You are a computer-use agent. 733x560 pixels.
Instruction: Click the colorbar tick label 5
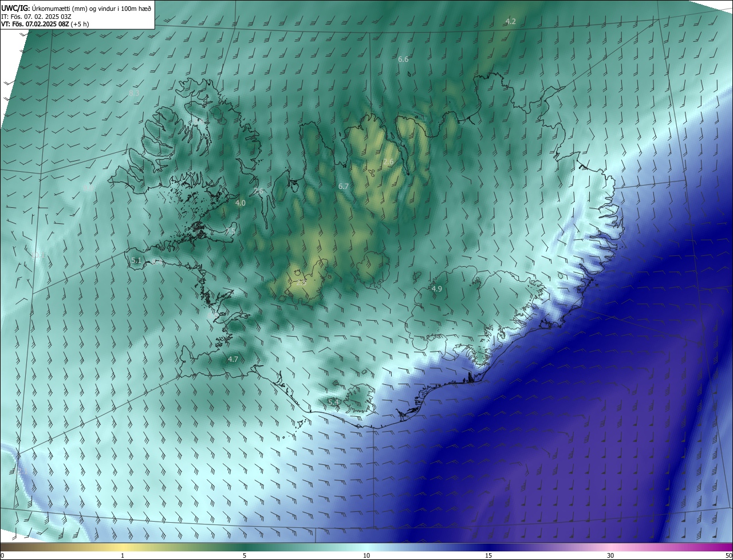pyautogui.click(x=245, y=556)
